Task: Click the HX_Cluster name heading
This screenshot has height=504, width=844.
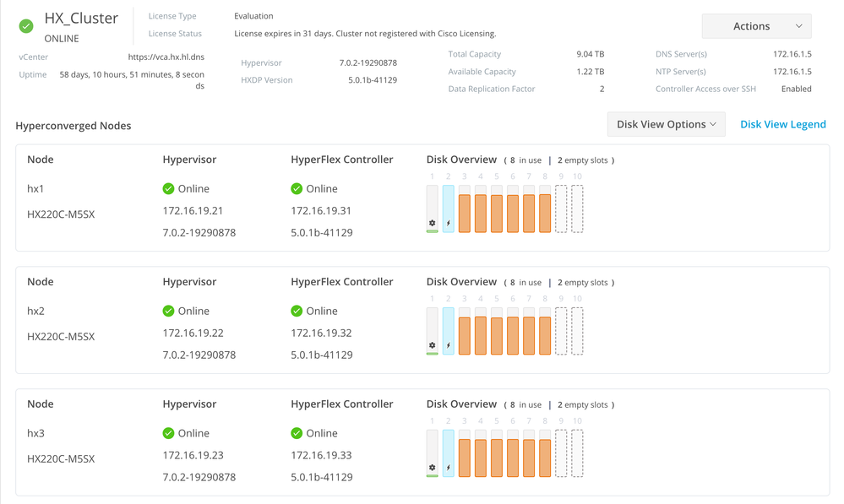Action: 81,19
